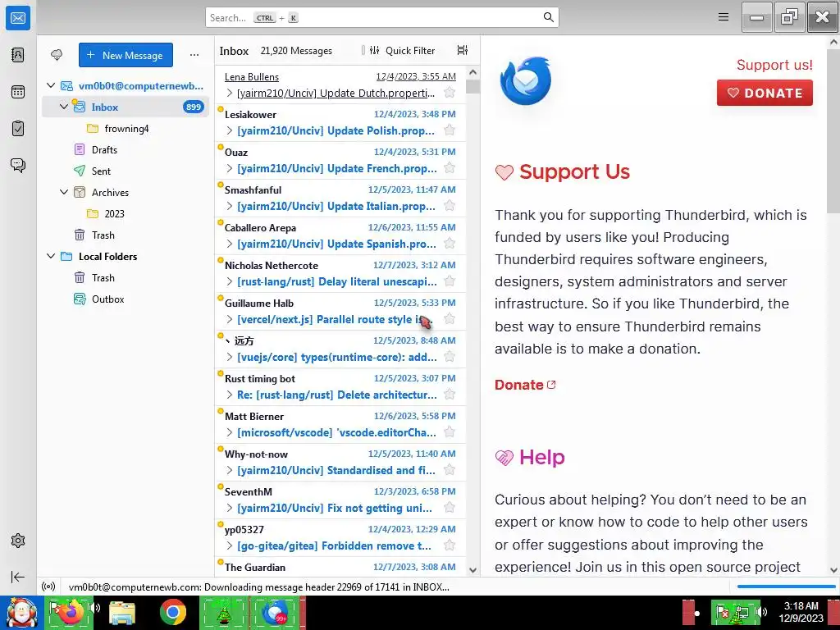Collapse the spaces toolbar

[x=18, y=577]
